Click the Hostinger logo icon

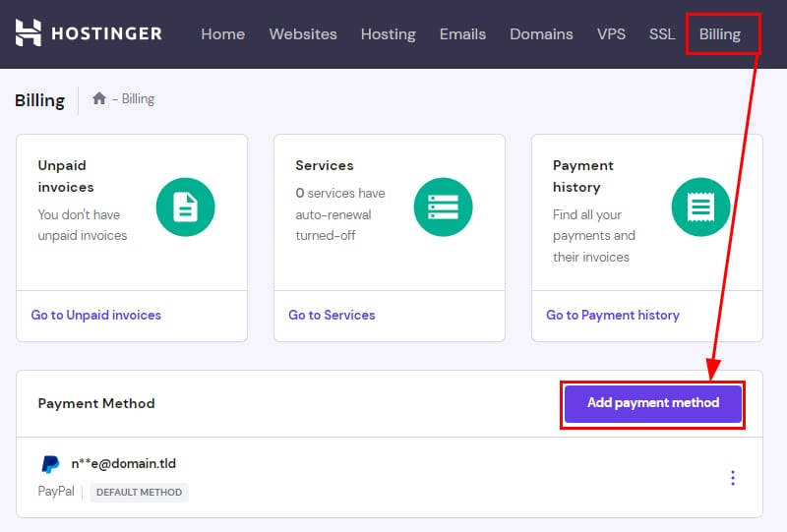coord(30,33)
